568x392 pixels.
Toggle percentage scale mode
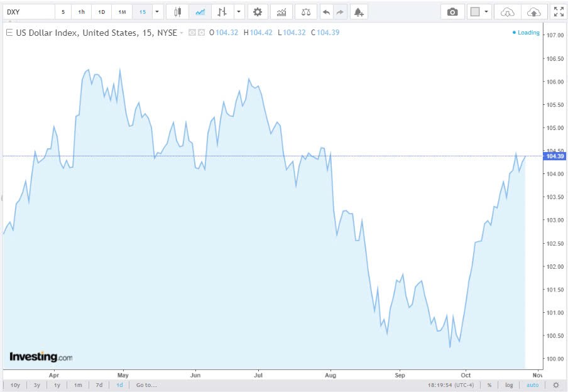tap(489, 385)
